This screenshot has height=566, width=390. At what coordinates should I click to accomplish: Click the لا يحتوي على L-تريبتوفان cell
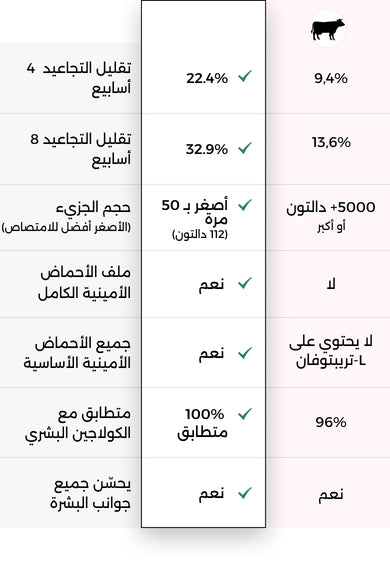(x=331, y=352)
